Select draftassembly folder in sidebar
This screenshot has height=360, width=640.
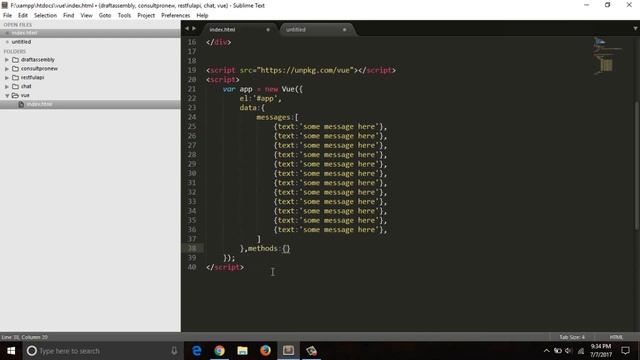click(38, 60)
